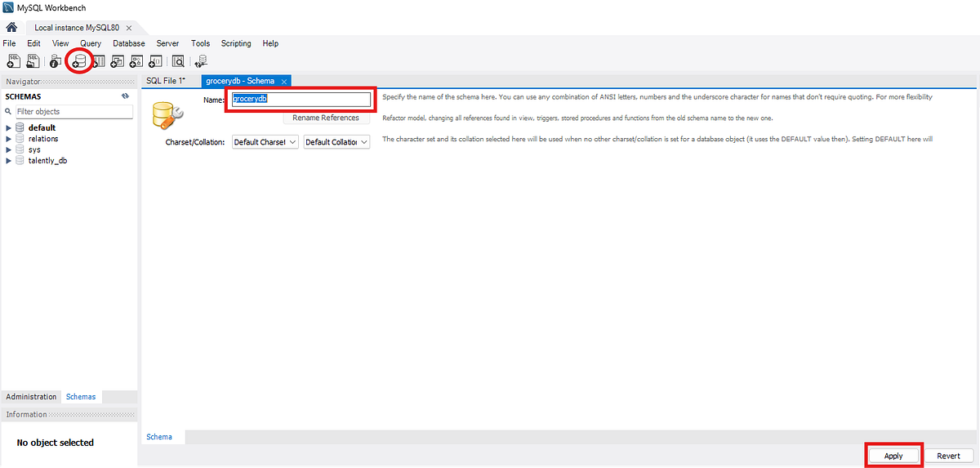Screen dimensions: 980x468
Task: Create a new table toolbar icon
Action: point(98,60)
